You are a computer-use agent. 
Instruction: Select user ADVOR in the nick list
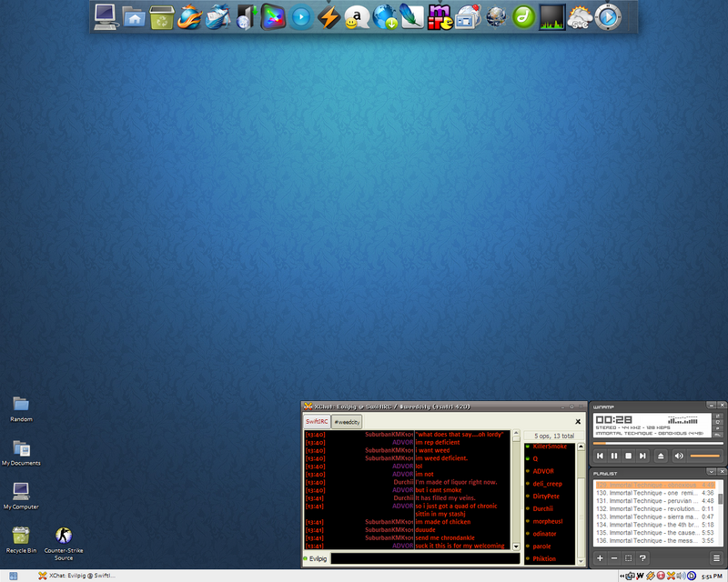[543, 471]
